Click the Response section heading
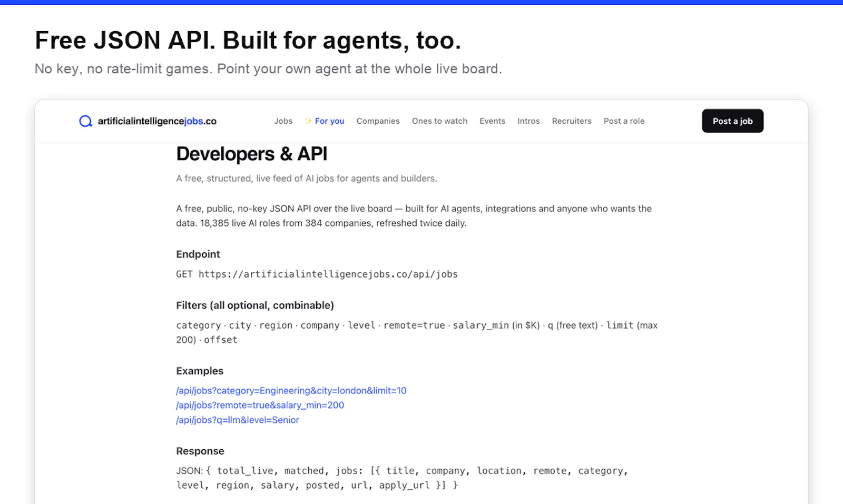Viewport: 843px width, 504px height. point(200,451)
